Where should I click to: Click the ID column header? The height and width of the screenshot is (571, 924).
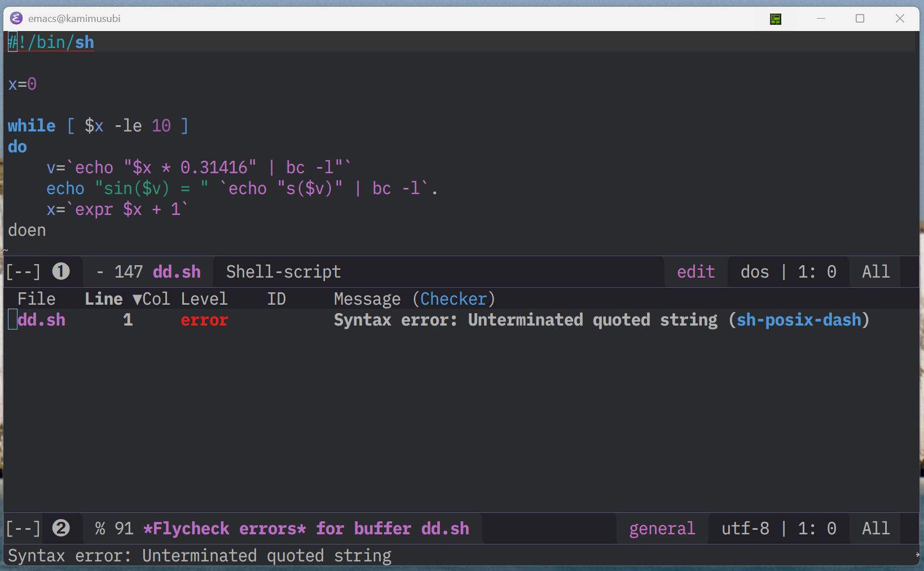[x=276, y=299]
